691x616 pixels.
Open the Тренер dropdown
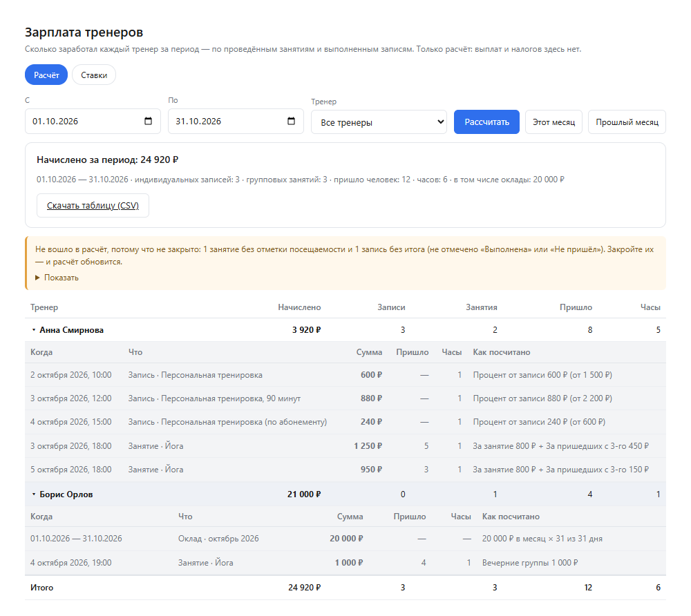coord(379,122)
